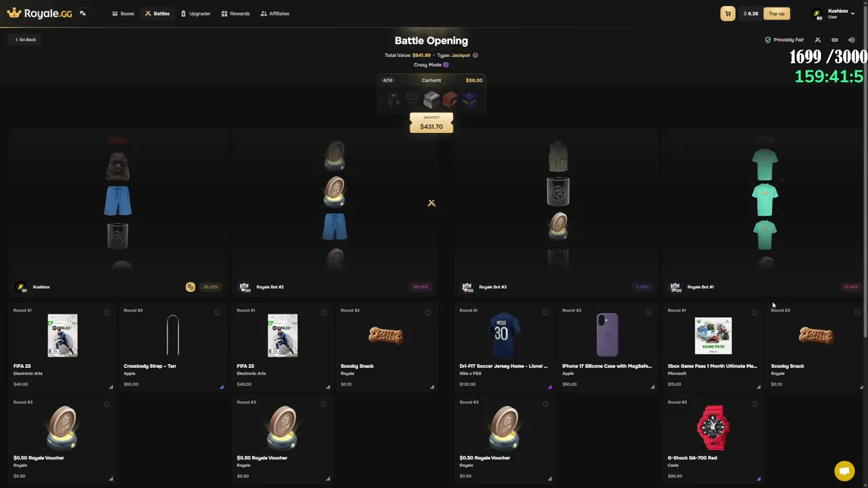Open info for Crossbody Strap – Tan card
The image size is (868, 488).
(x=217, y=312)
